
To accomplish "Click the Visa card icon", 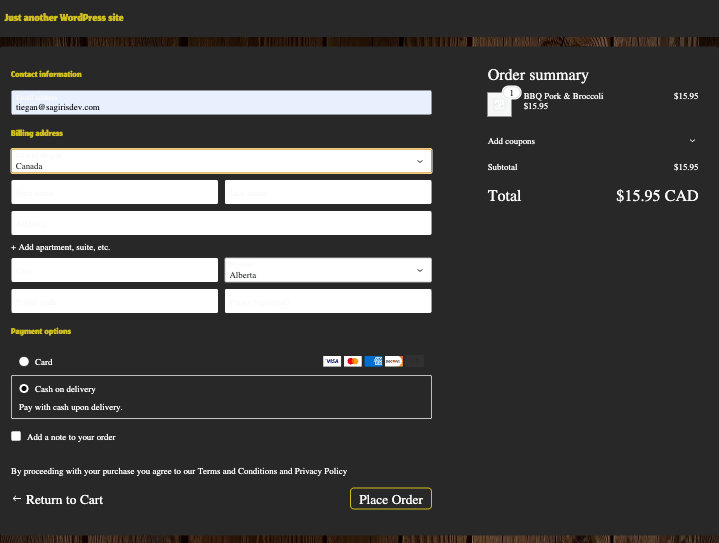I will pyautogui.click(x=332, y=361).
